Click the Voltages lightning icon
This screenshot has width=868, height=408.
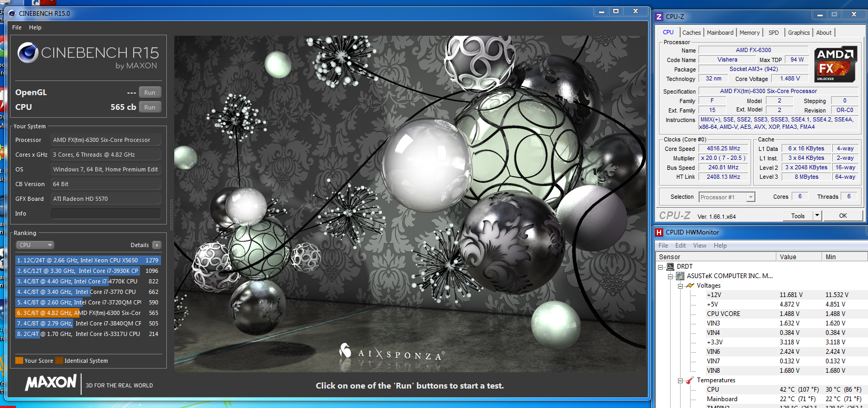coord(690,285)
